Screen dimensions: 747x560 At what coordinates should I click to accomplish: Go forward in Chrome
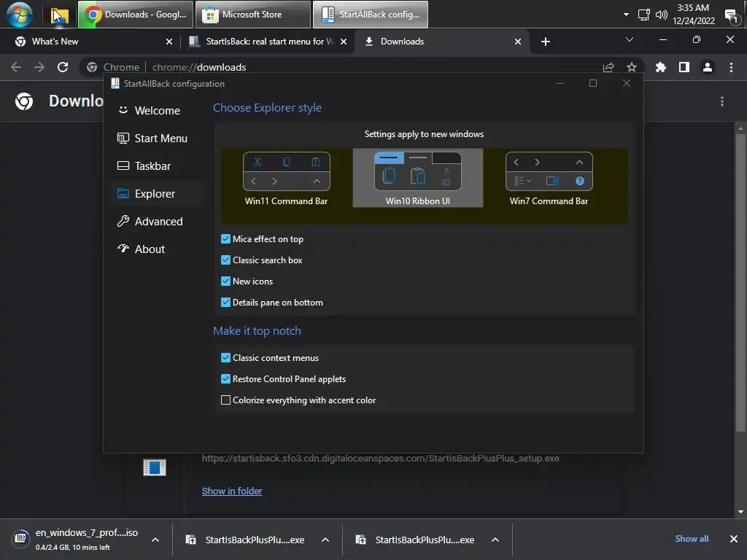[x=39, y=67]
